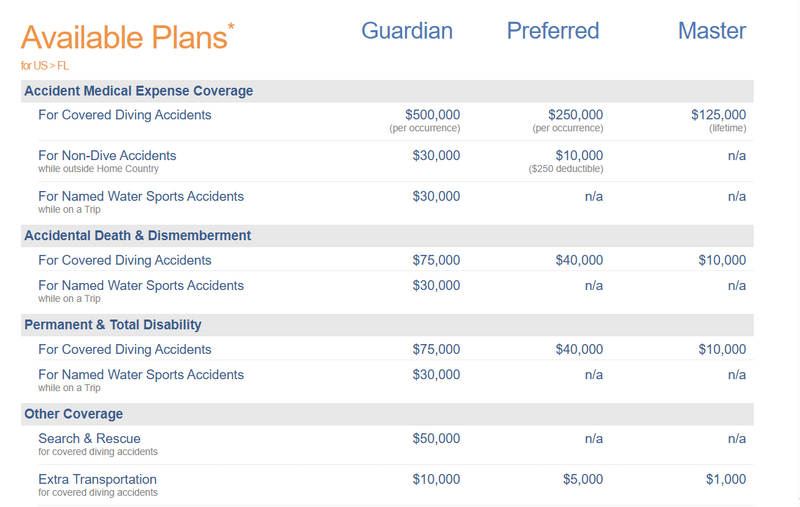Click Preferred's $5,000 Extra Transportation value
This screenshot has height=507, width=800.
[583, 480]
